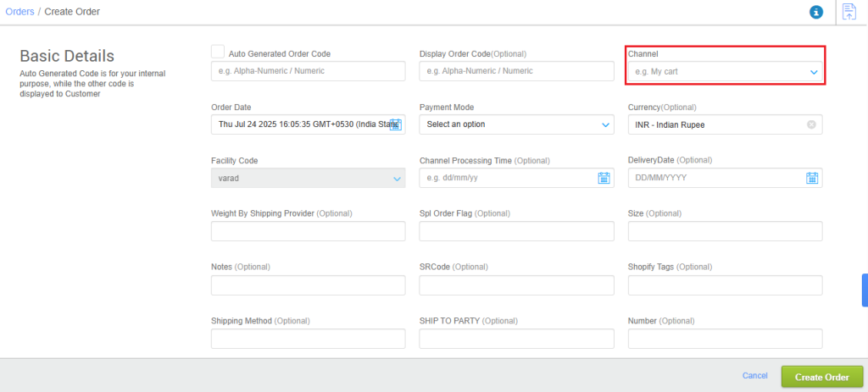The width and height of the screenshot is (868, 392).
Task: Open DeliveryDate calendar icon
Action: click(x=812, y=178)
